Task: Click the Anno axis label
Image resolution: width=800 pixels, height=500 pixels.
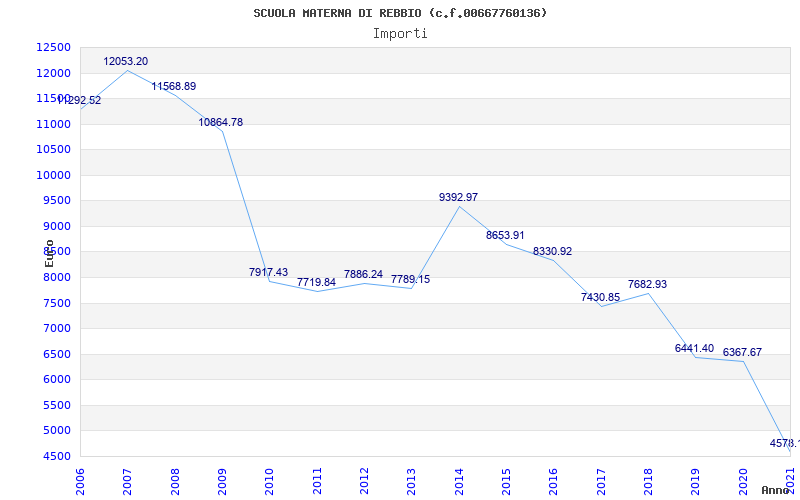Action: tap(774, 490)
